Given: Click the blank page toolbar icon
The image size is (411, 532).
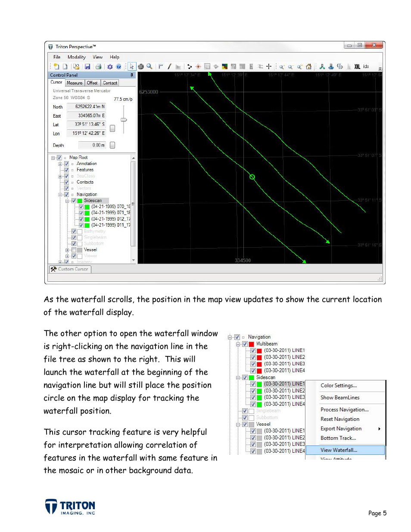Looking at the screenshot, I should pyautogui.click(x=65, y=66).
